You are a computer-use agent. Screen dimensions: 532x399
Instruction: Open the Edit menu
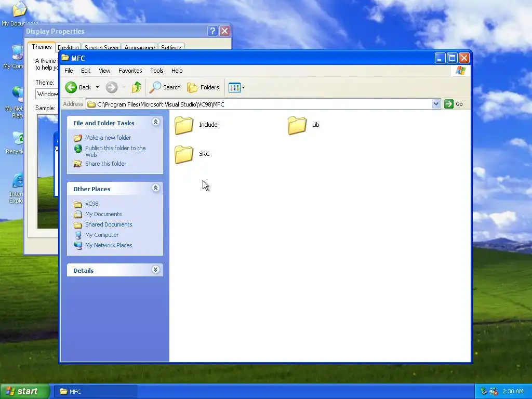click(86, 71)
